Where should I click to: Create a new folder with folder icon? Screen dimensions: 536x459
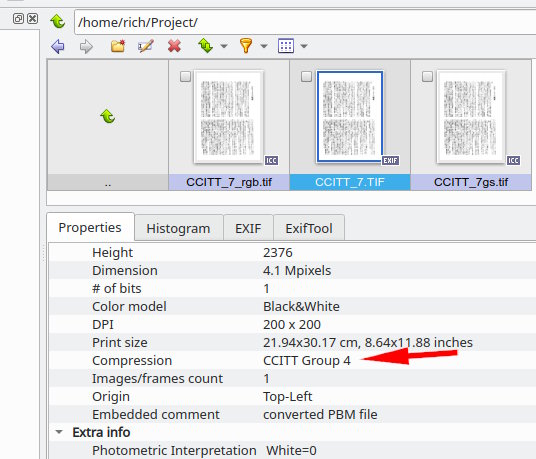[118, 46]
